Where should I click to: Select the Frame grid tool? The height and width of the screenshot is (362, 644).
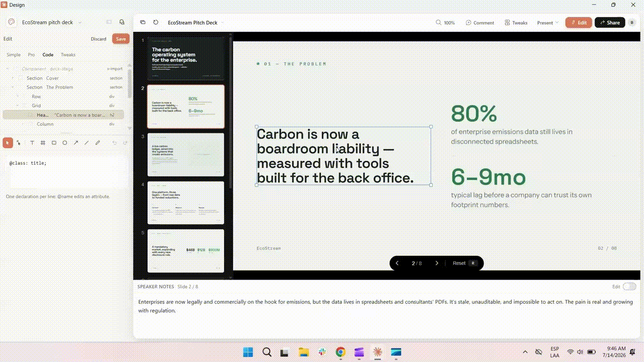click(x=43, y=143)
